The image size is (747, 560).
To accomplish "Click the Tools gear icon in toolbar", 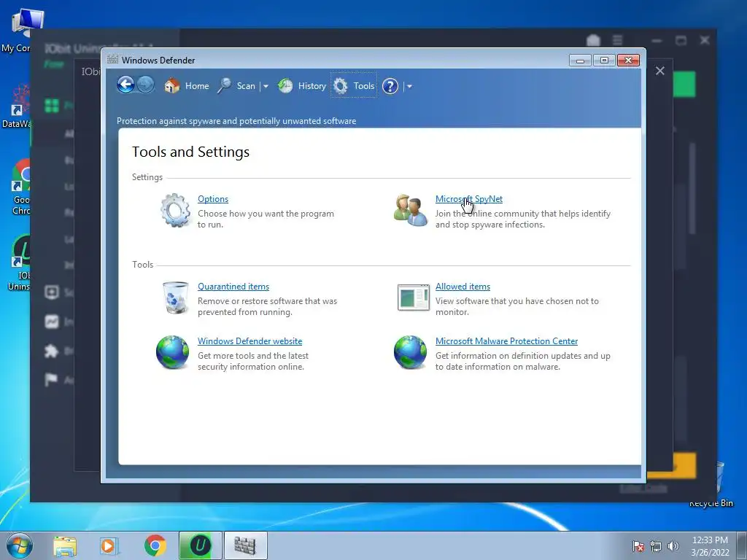I will pos(340,86).
